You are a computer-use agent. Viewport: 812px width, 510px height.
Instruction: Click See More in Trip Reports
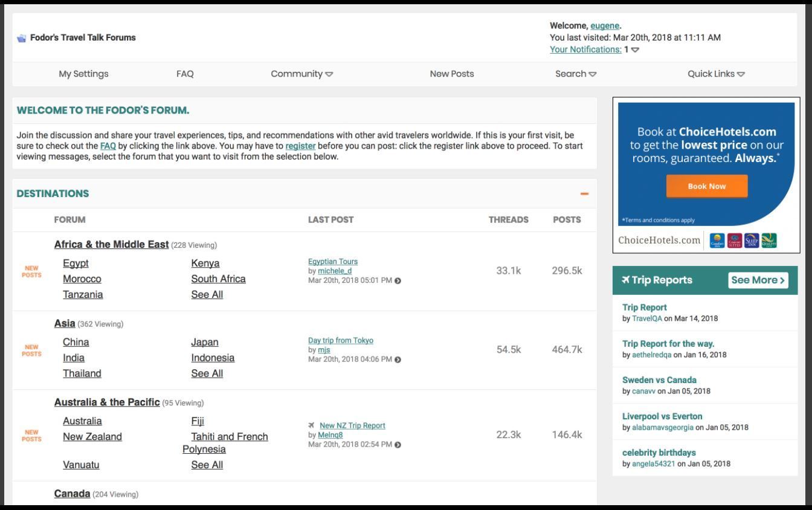[x=758, y=280]
